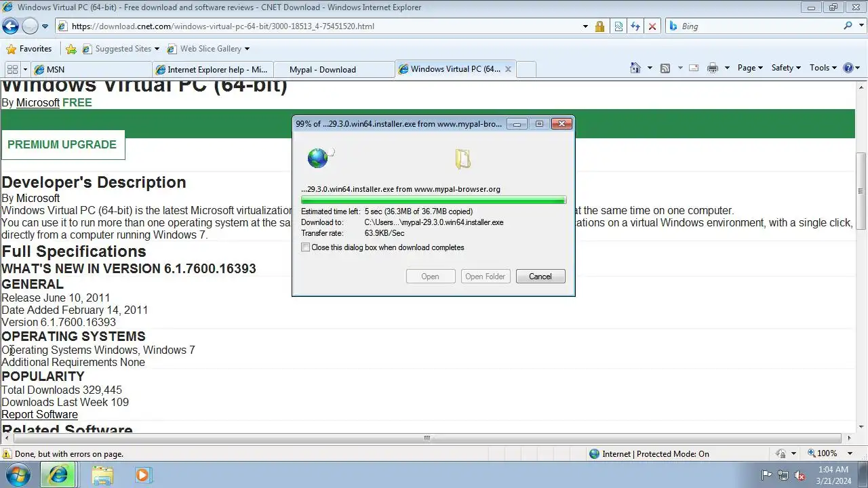Close the Windows Virtual PC tab
The image size is (868, 488).
(508, 69)
